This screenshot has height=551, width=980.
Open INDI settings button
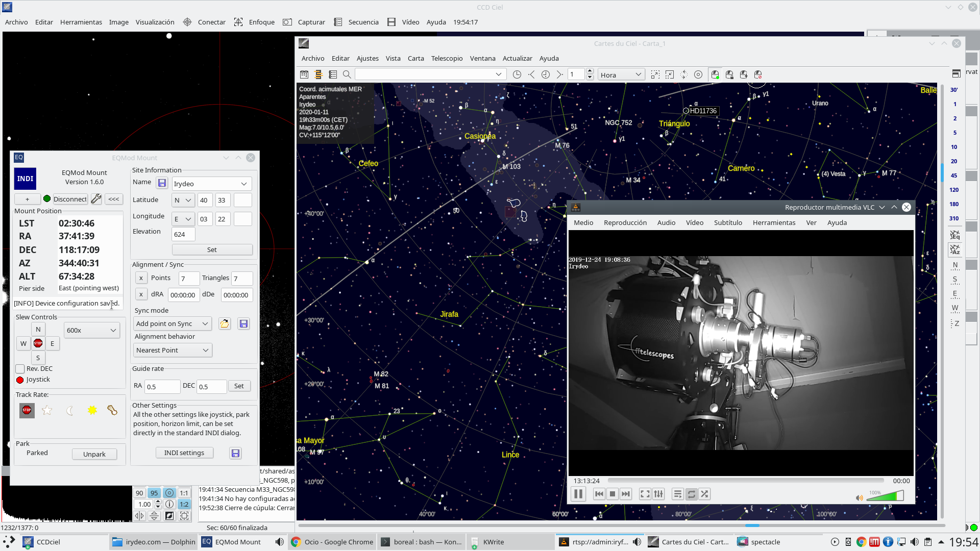point(184,453)
